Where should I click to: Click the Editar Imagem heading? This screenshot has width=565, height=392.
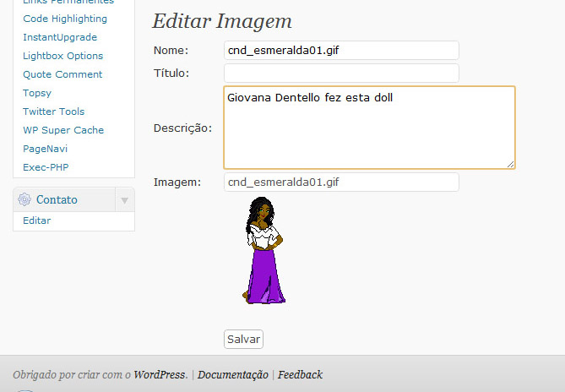tap(222, 21)
